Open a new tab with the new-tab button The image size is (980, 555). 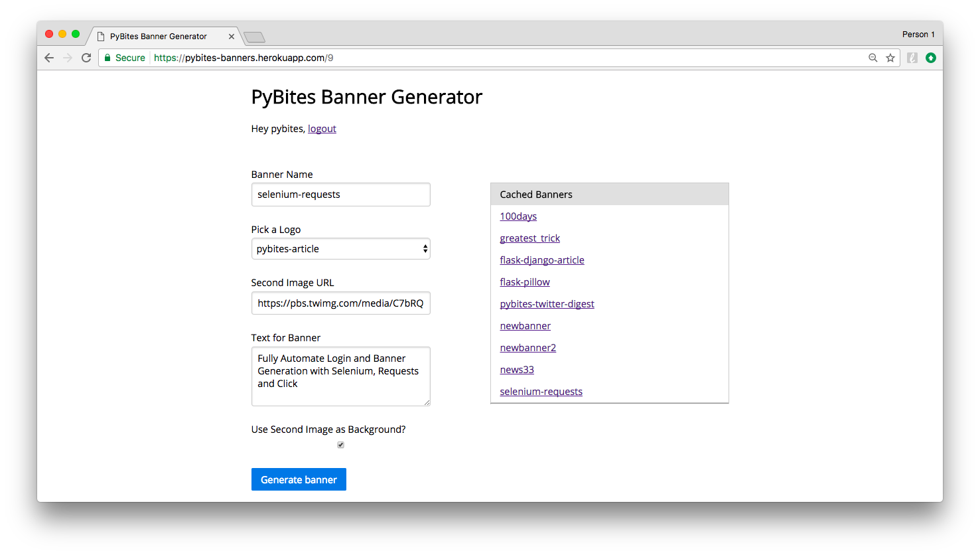pyautogui.click(x=254, y=36)
